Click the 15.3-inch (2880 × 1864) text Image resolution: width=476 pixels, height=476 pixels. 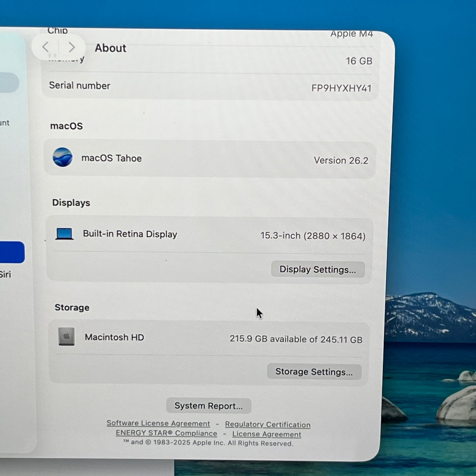[313, 236]
